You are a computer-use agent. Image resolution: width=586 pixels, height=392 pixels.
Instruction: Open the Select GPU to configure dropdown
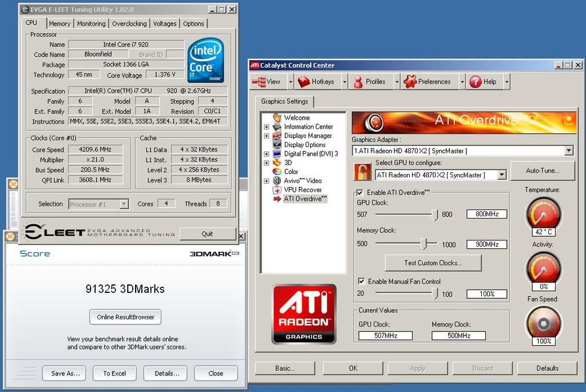tap(502, 175)
